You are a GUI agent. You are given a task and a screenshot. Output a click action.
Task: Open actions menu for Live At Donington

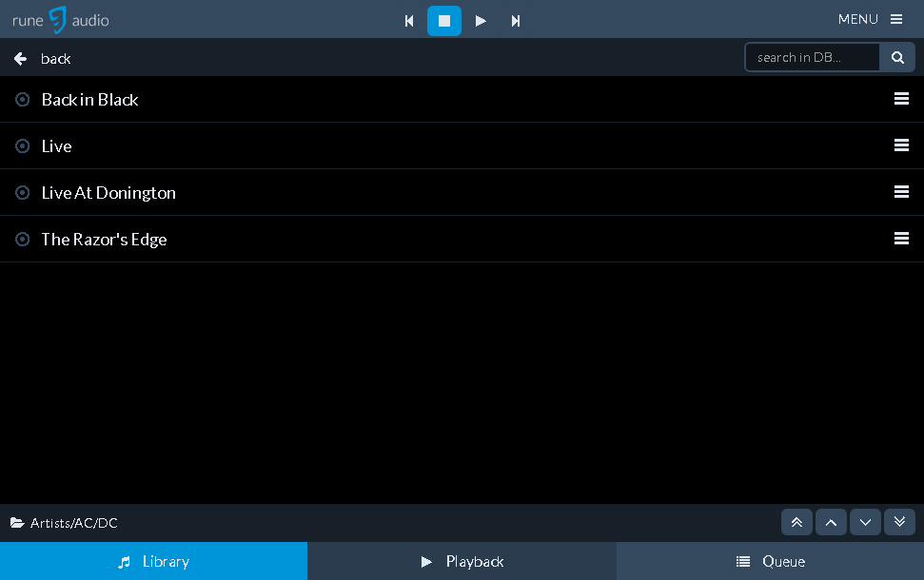[x=901, y=192]
